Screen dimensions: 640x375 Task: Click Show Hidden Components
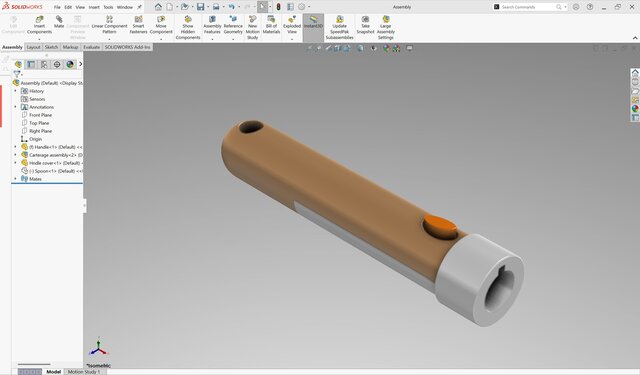point(188,27)
